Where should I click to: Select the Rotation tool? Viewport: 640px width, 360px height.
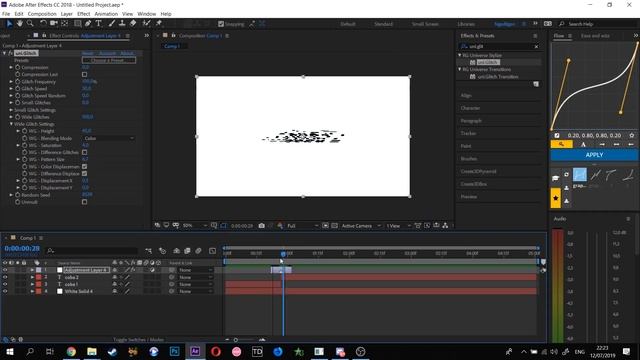pos(43,24)
